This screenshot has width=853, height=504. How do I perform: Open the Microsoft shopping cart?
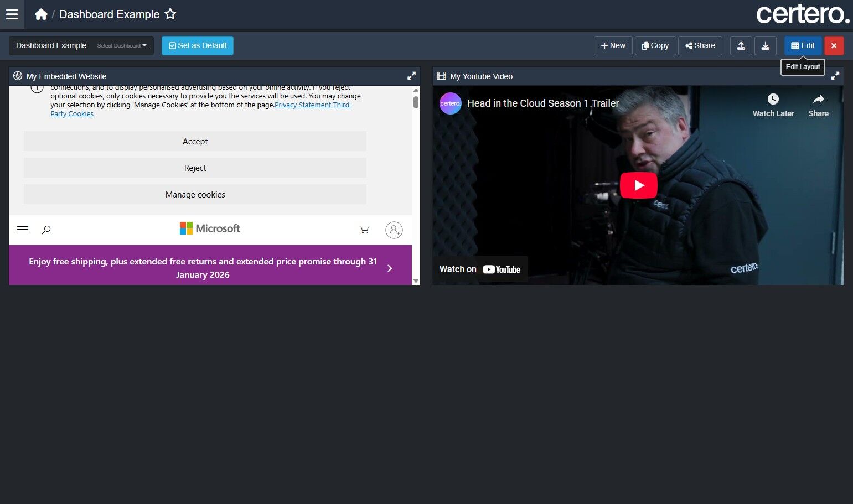click(364, 230)
